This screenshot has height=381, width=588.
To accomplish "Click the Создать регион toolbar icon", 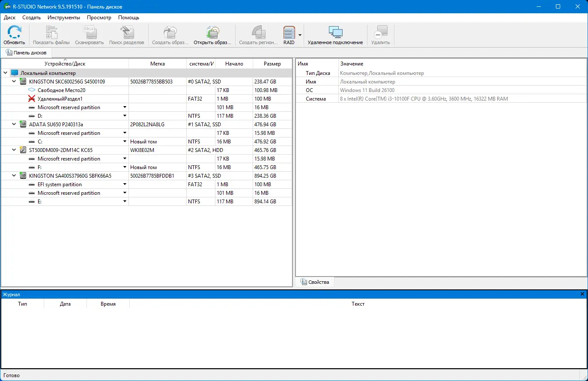I will click(257, 34).
